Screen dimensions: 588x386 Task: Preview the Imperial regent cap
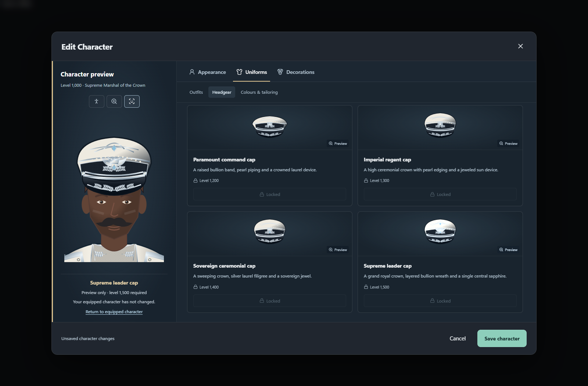click(508, 143)
